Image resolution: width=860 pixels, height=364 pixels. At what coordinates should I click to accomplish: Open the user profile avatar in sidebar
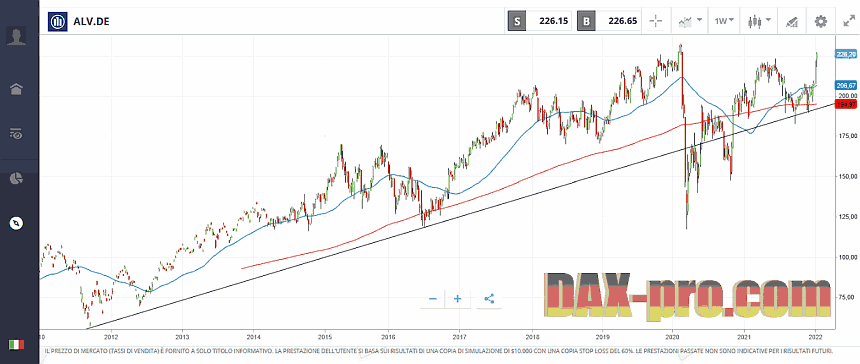point(16,36)
